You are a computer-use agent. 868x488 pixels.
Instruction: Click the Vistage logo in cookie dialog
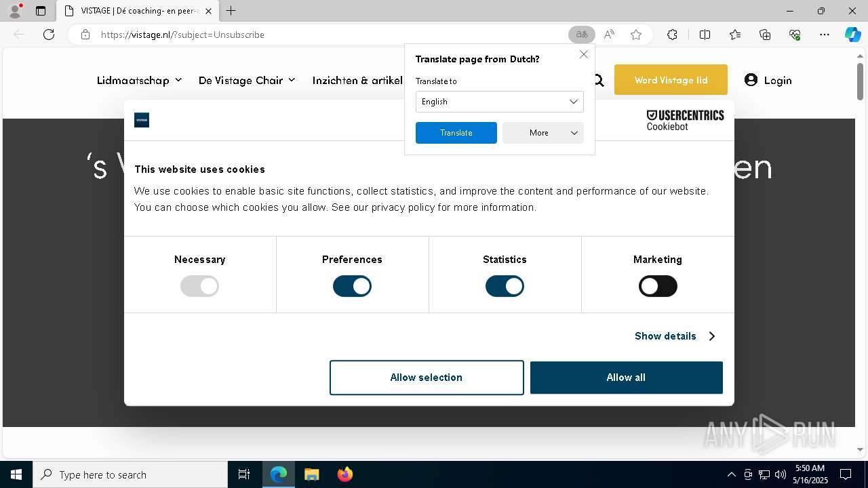tap(142, 120)
